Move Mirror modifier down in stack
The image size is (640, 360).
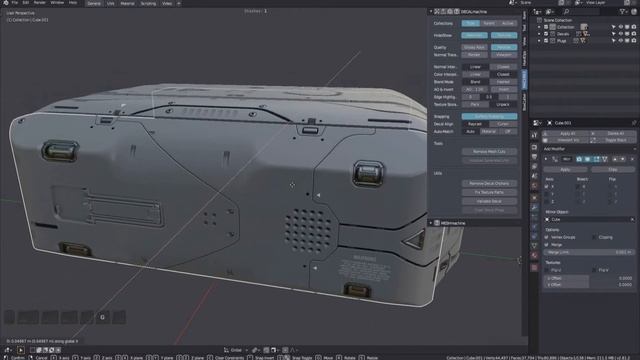(x=623, y=159)
